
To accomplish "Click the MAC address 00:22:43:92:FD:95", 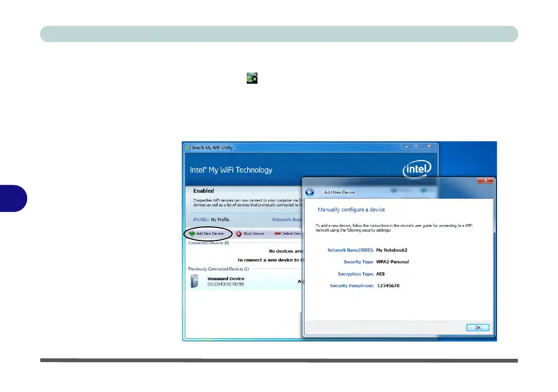I will tap(226, 284).
